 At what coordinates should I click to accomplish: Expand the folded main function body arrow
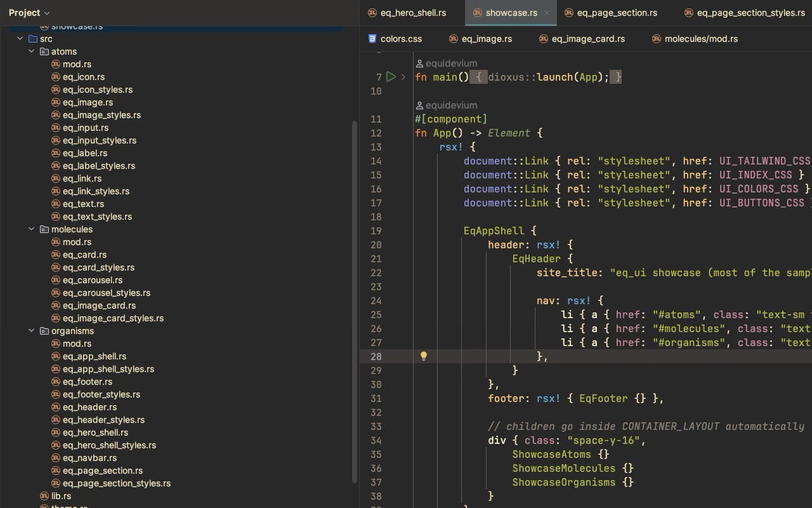(403, 77)
